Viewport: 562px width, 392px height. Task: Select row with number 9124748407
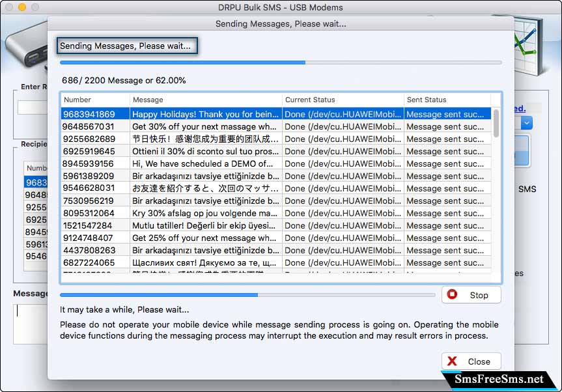click(x=275, y=238)
